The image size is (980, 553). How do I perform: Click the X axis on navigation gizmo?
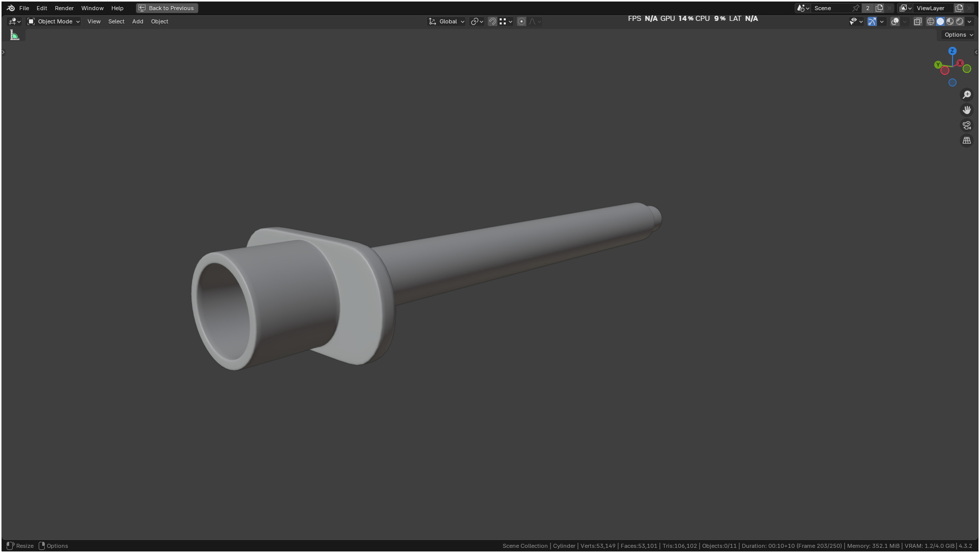(x=960, y=63)
